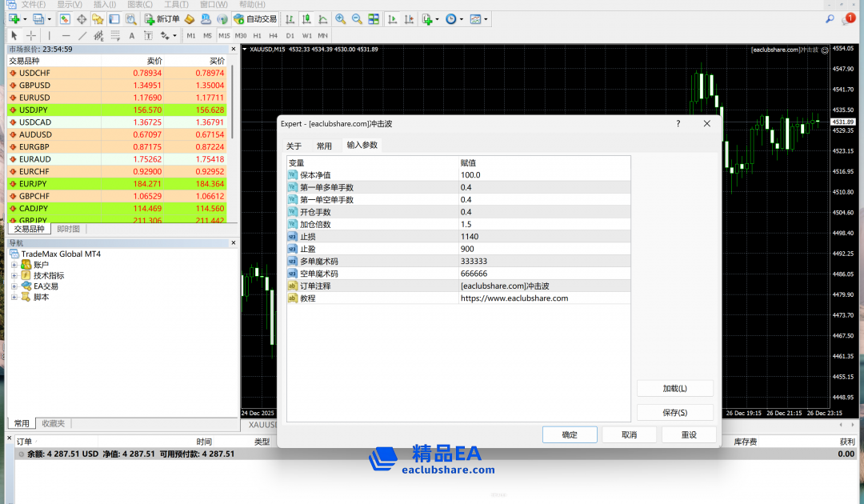Click the 止损 value field 1140
The width and height of the screenshot is (864, 504).
[544, 237]
